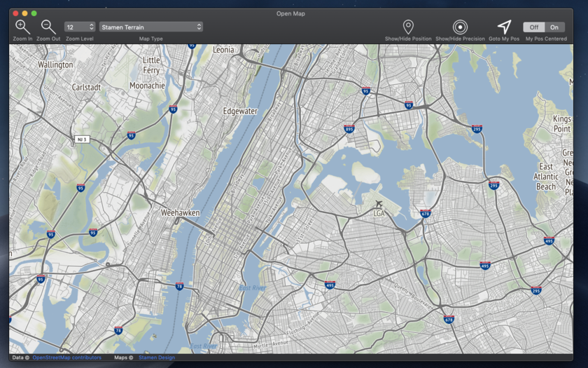
Task: Toggle the Show/Hide Precision target icon
Action: tap(460, 27)
